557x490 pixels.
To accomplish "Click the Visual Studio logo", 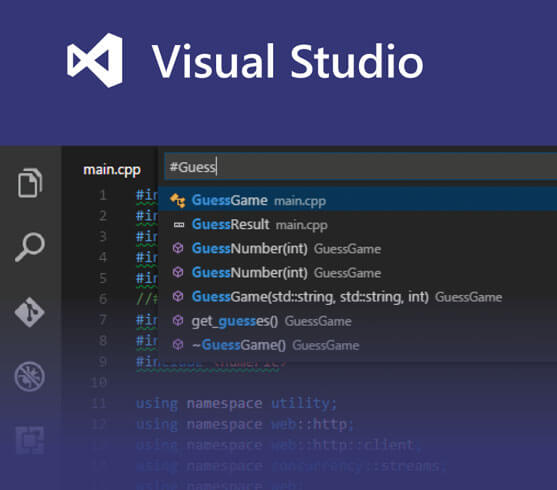I will click(x=95, y=60).
